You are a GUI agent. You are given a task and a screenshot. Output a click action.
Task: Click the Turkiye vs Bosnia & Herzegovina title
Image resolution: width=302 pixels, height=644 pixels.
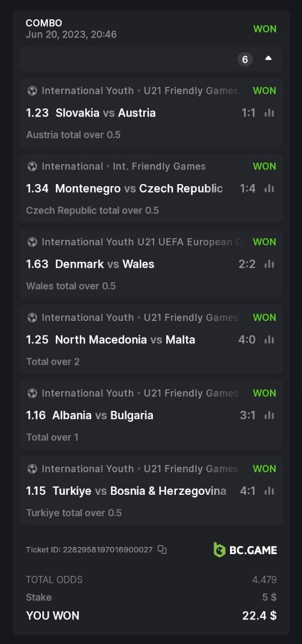click(139, 491)
